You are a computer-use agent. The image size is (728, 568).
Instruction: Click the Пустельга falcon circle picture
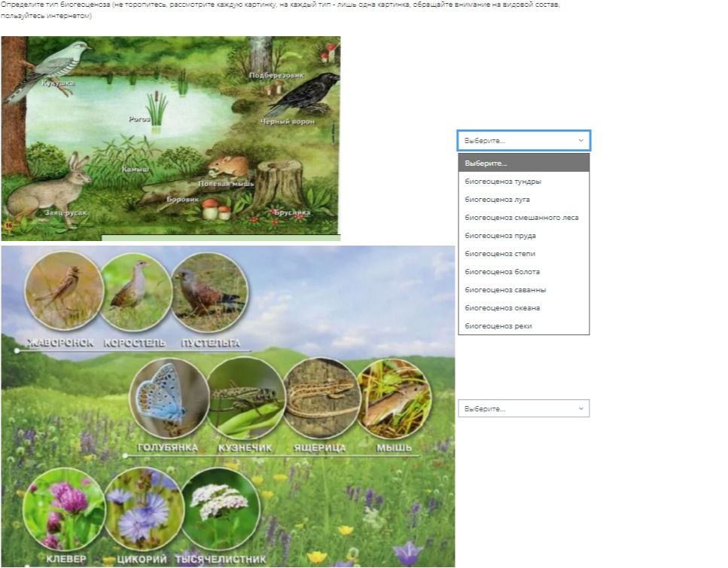click(x=209, y=292)
